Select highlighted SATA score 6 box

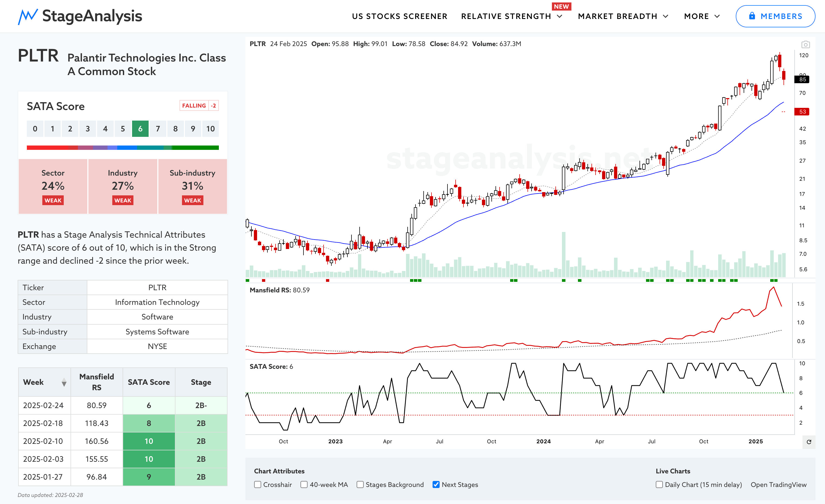[140, 129]
